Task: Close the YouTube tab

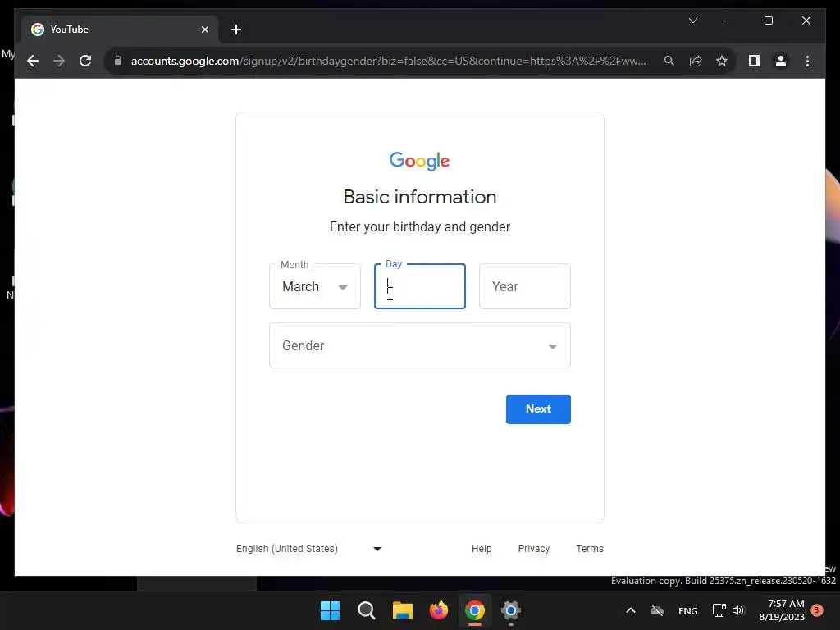Action: 204,30
